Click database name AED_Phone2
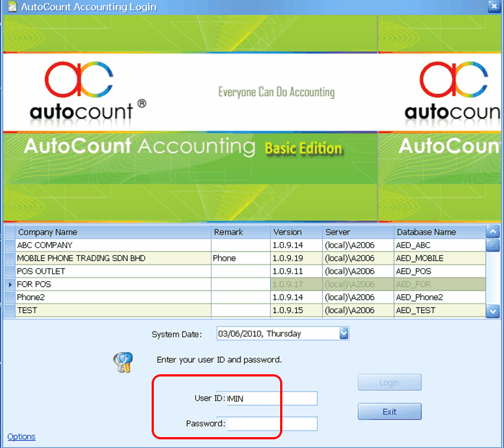 pos(440,298)
